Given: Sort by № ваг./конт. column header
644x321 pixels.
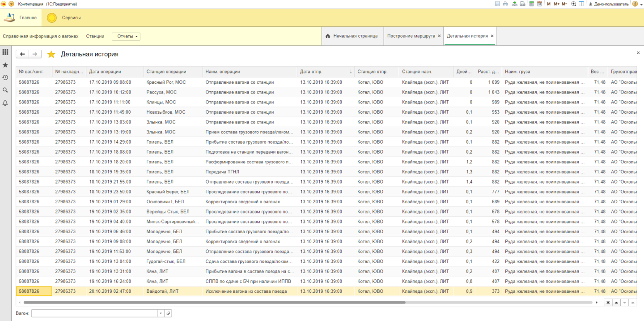Looking at the screenshot, I should [34, 72].
